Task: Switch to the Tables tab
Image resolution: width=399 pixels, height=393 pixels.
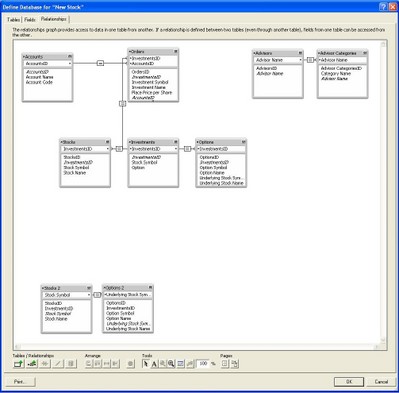Action: [13, 20]
